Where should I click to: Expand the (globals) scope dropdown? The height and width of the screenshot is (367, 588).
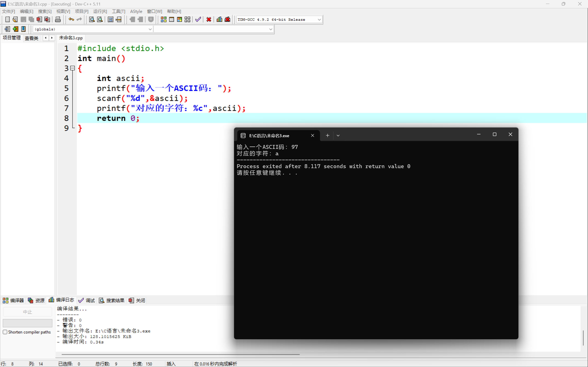[x=150, y=29]
